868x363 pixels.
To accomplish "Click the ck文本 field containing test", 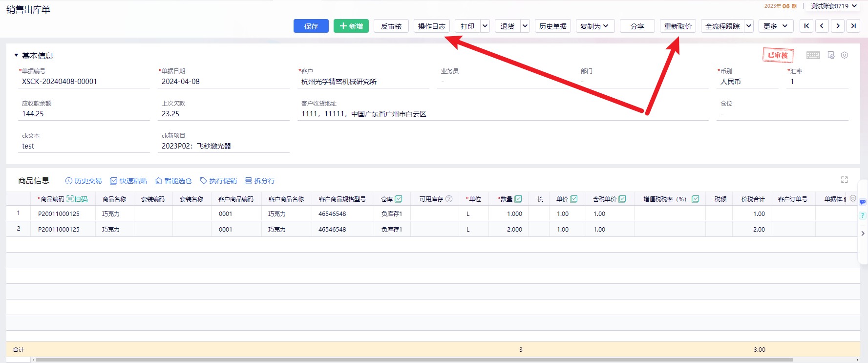I will [84, 146].
